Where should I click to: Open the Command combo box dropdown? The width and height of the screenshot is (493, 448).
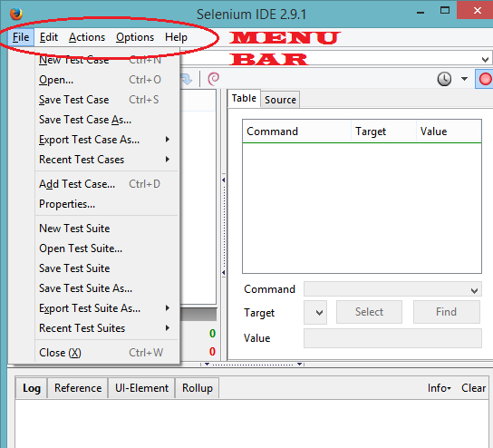pyautogui.click(x=474, y=290)
